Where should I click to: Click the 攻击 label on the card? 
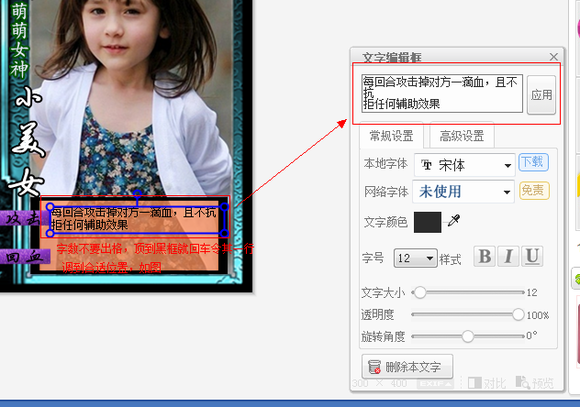pos(23,218)
